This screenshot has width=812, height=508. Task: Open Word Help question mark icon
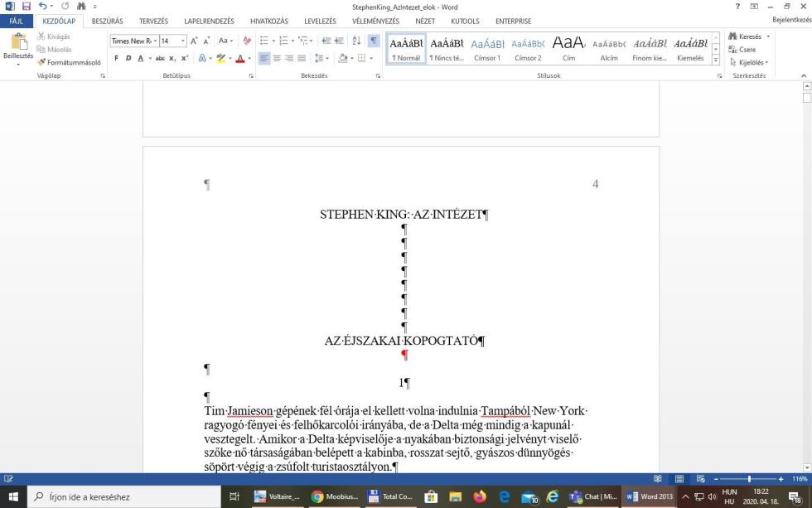(737, 6)
